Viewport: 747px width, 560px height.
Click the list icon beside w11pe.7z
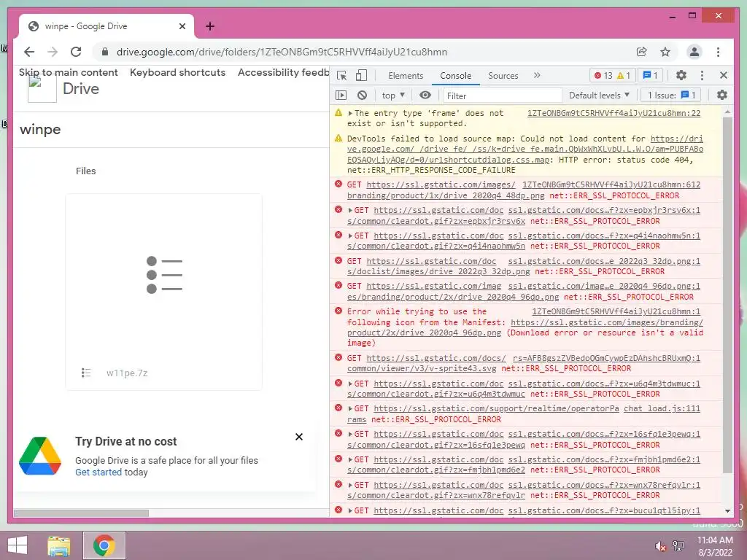[86, 373]
